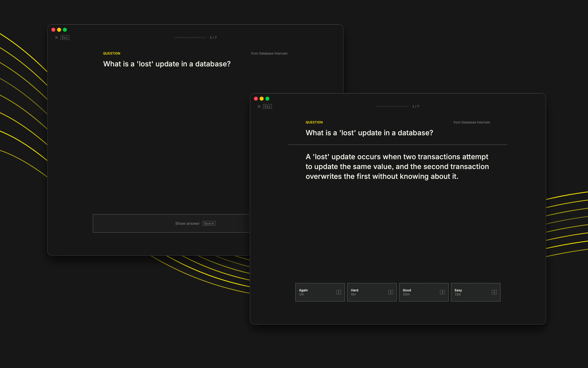Click the question text in the front window
This screenshot has height=368, width=588.
(x=369, y=133)
